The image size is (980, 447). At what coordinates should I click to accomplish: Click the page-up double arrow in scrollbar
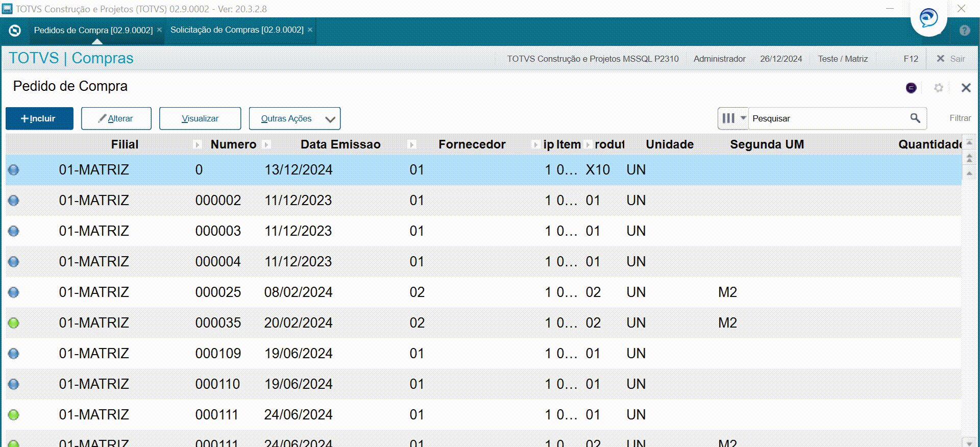click(969, 159)
